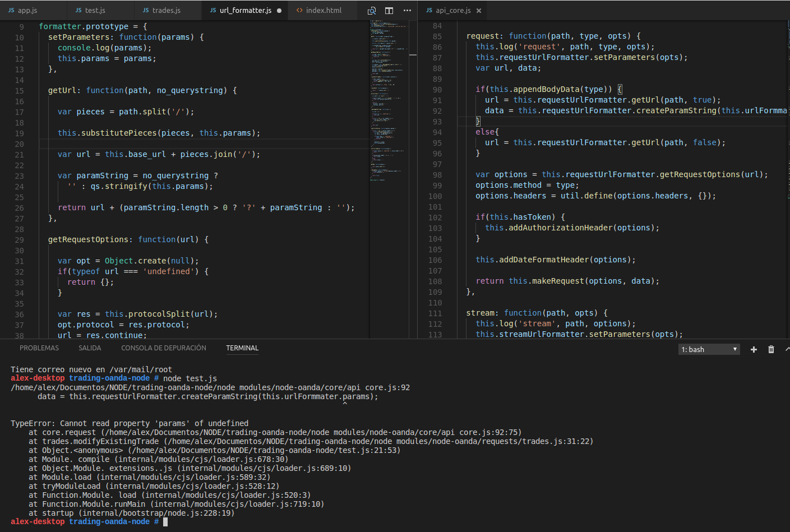This screenshot has height=532, width=790.
Task: Click the highlighted closing bracket on line 93
Action: [478, 121]
